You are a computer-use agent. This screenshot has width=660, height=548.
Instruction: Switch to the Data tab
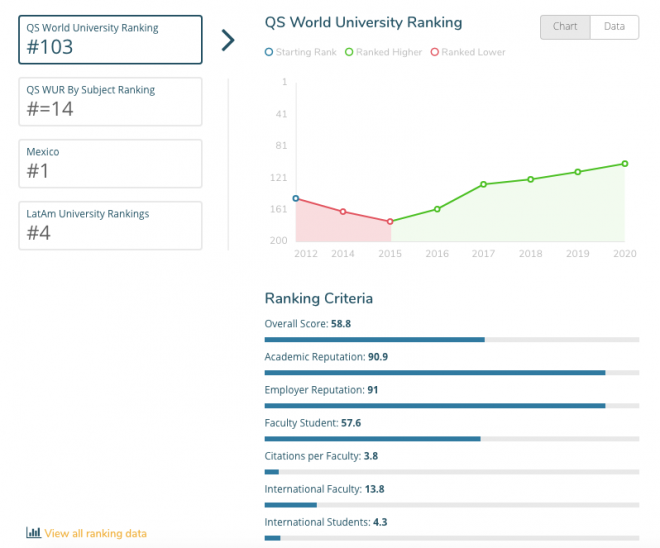click(x=615, y=27)
